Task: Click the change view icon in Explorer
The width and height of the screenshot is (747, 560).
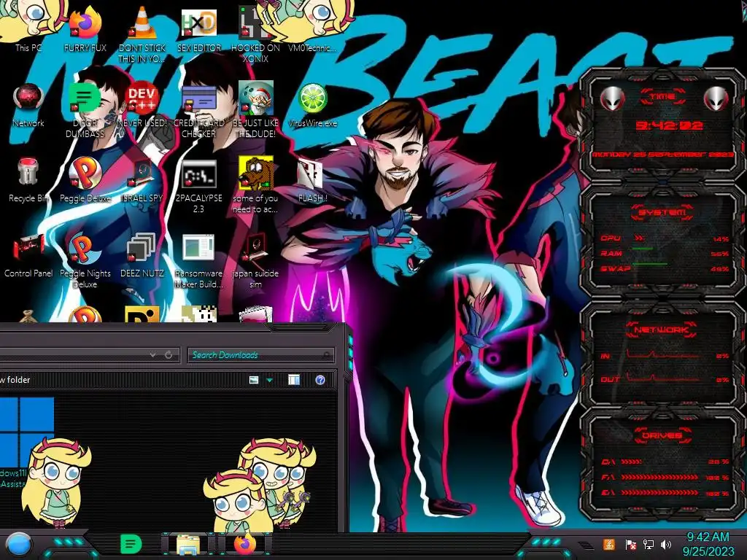Action: click(x=254, y=379)
